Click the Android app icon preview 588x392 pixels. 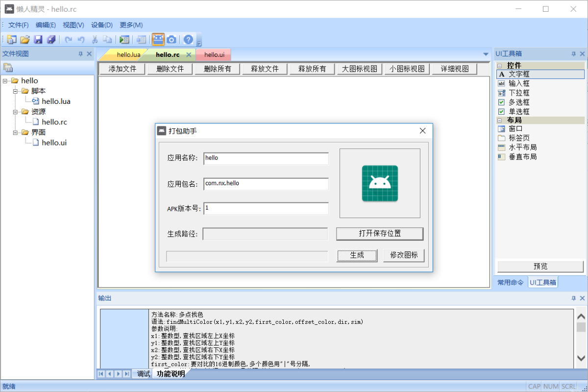(380, 183)
